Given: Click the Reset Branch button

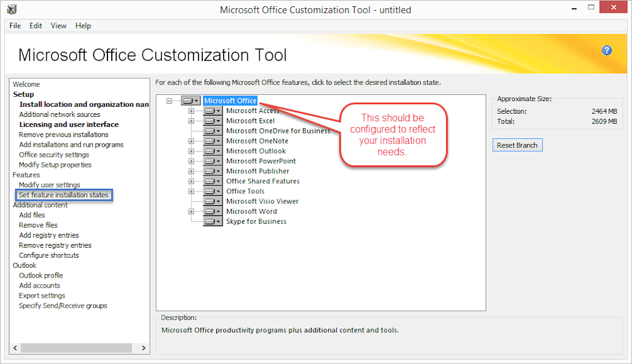Looking at the screenshot, I should click(517, 145).
